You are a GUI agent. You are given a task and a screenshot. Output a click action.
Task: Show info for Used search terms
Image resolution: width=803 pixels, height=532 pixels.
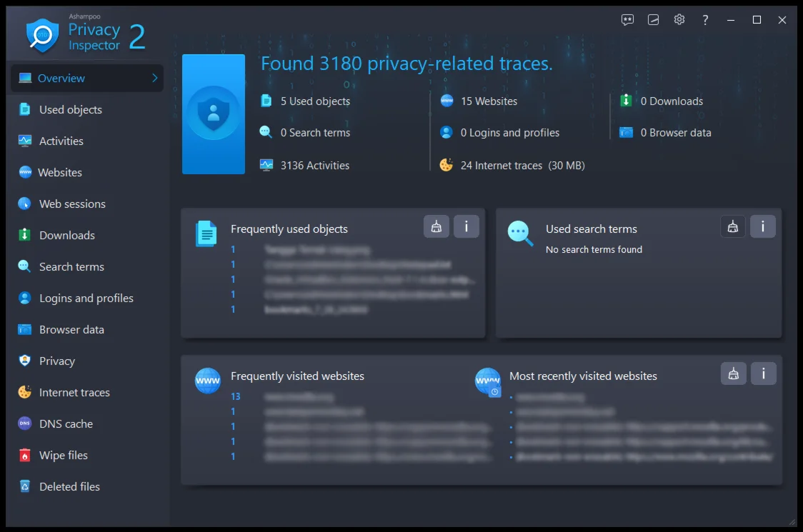coord(763,227)
